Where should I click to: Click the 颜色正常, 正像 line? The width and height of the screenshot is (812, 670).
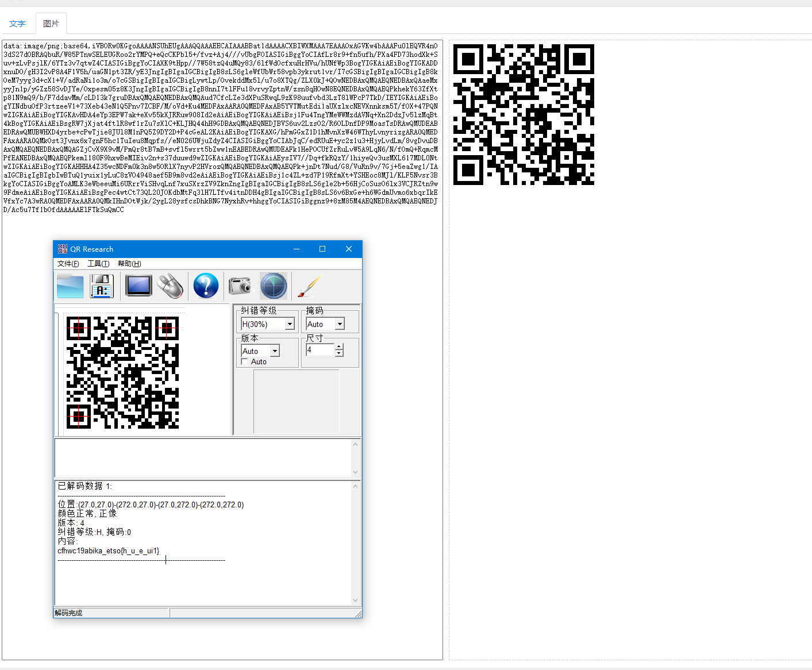coord(87,514)
